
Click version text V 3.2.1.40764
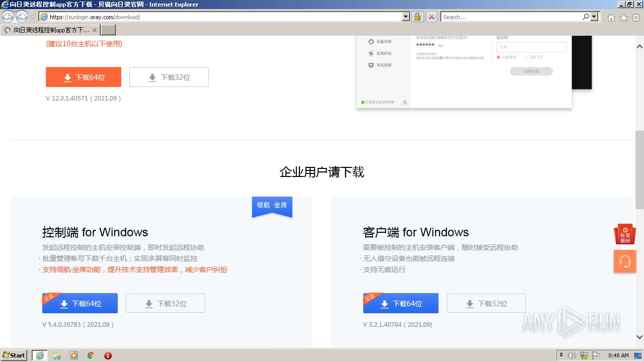point(398,325)
